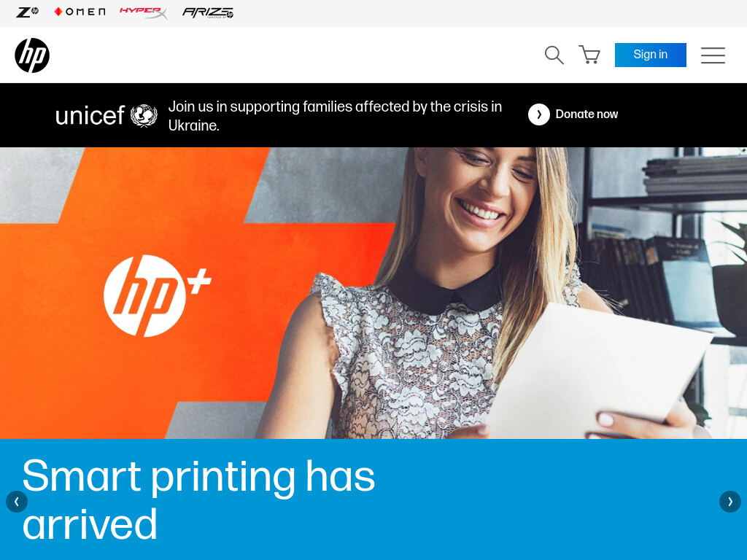This screenshot has height=560, width=747.
Task: Advance to next carousel slide
Action: [729, 502]
